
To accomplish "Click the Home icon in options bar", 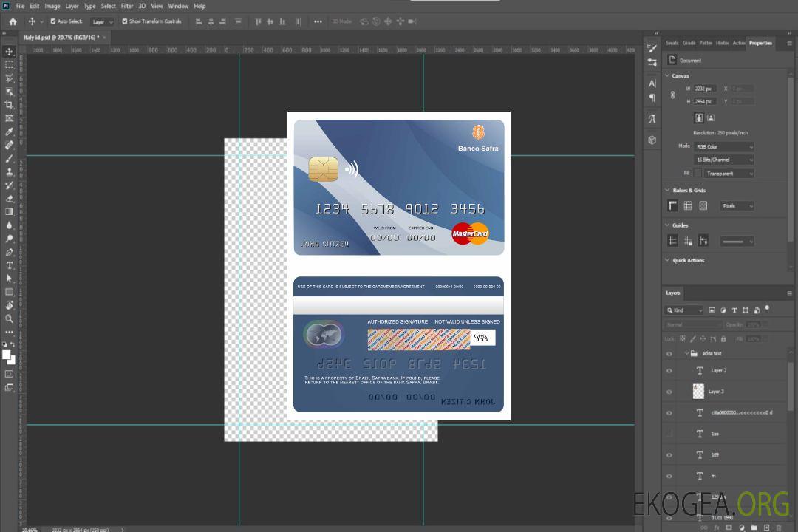I will (13, 21).
